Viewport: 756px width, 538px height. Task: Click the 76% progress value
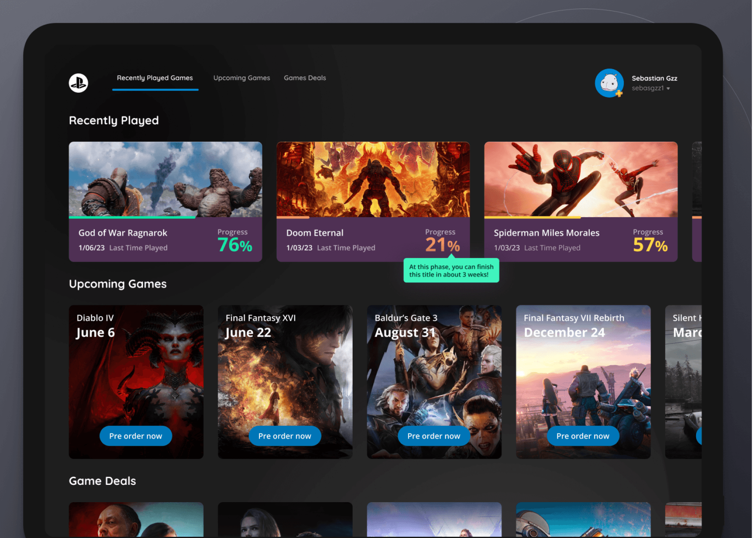235,245
